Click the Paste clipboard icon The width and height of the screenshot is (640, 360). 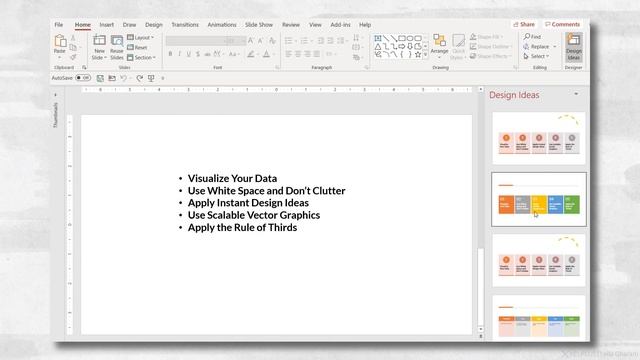(60, 41)
